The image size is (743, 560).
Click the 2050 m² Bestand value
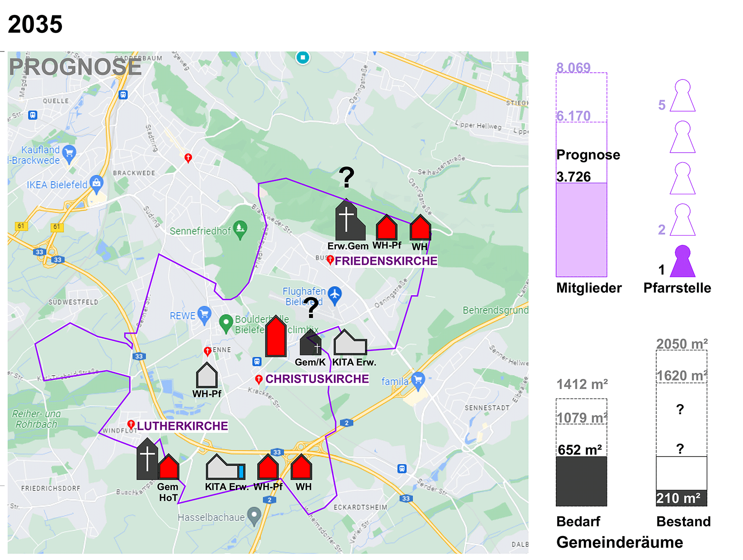682,344
